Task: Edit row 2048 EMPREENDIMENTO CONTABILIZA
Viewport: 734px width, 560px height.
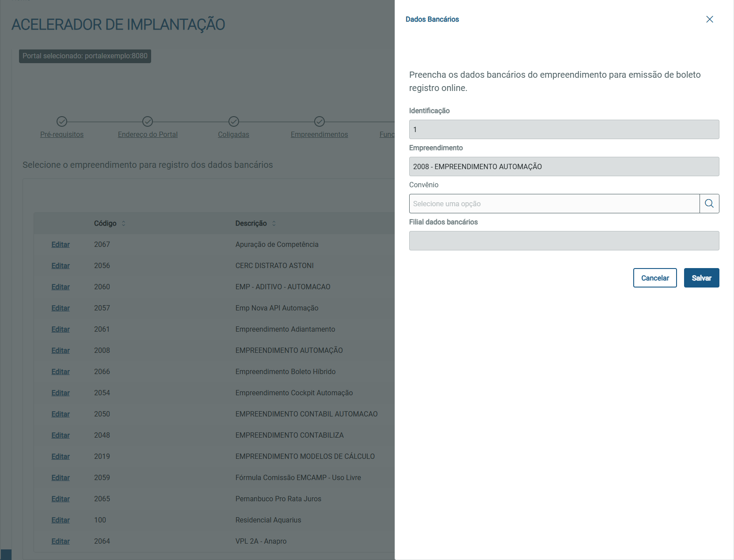Action: click(61, 435)
